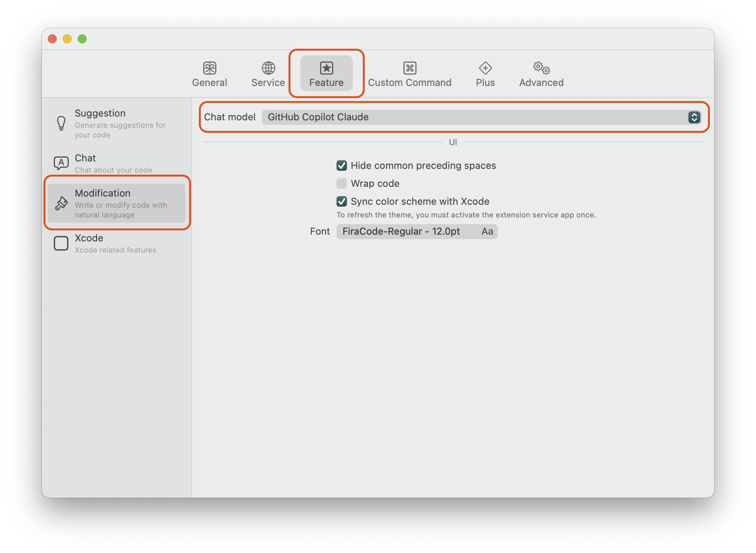Click the Aa font preview button

click(x=486, y=231)
